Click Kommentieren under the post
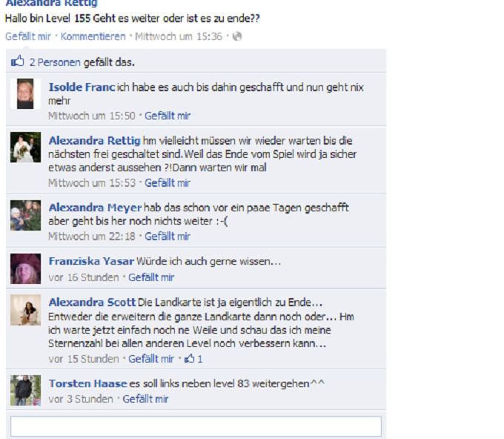Viewport: 504px width, 439px height. tap(93, 36)
